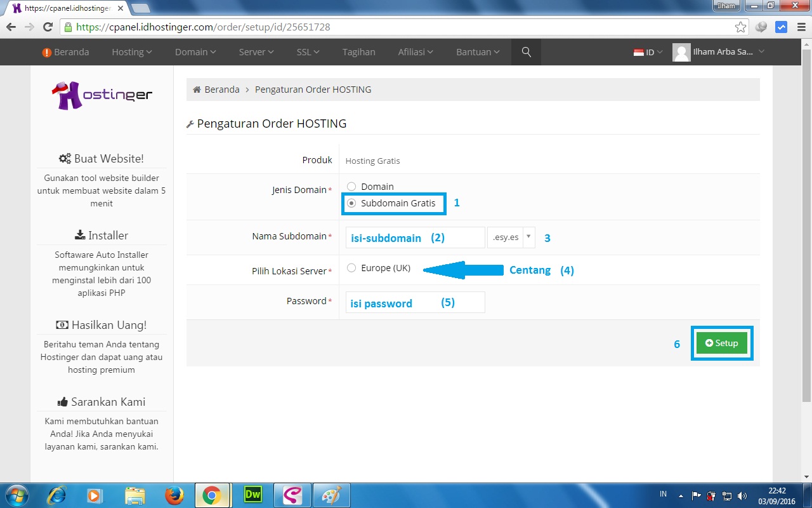Launch Internet Explorer from taskbar
812x508 pixels.
click(56, 495)
